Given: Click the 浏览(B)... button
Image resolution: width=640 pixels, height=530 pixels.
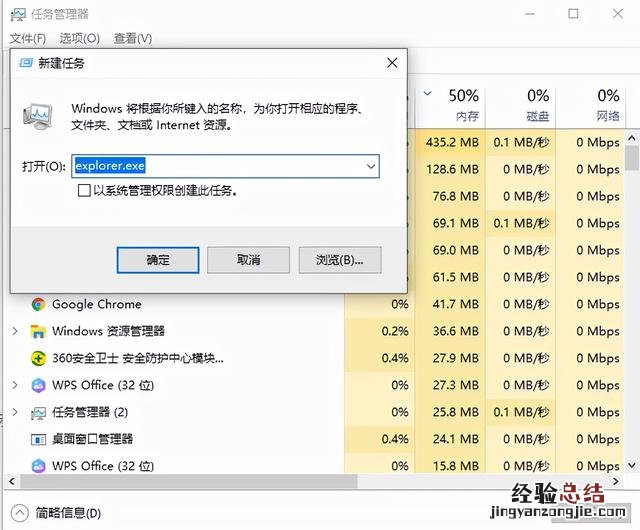Looking at the screenshot, I should [340, 260].
